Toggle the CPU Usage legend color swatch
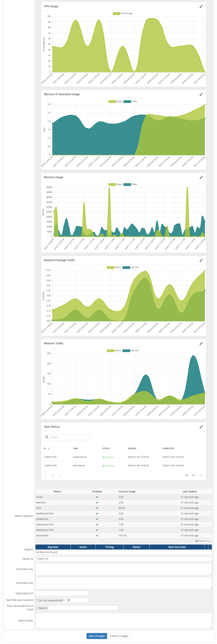 [116, 13]
